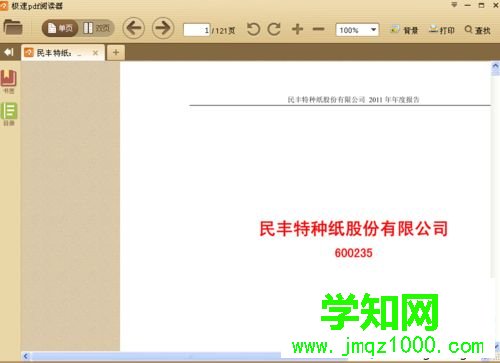Screen dimensions: 500x363
Task: Collapse the sidebar panel arrow
Action: click(x=9, y=52)
